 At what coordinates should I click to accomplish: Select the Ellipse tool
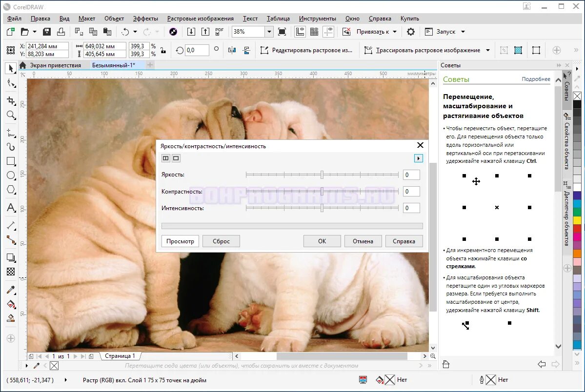point(11,176)
